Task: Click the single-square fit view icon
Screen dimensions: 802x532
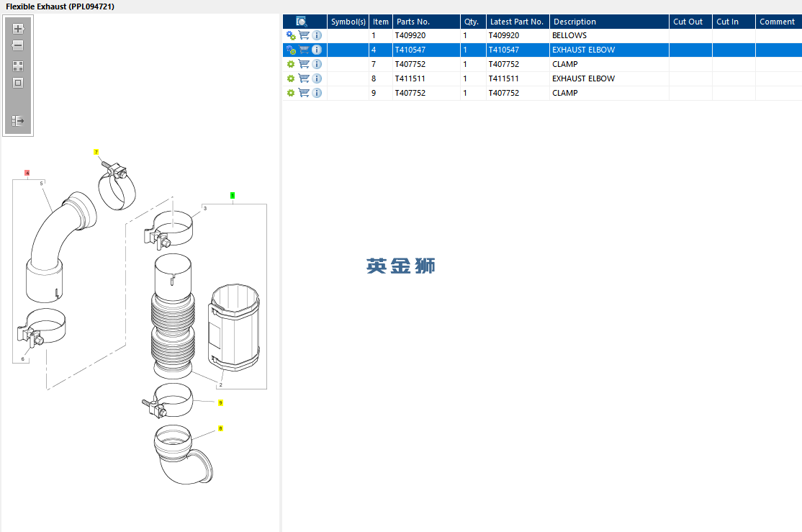Action: pyautogui.click(x=18, y=83)
